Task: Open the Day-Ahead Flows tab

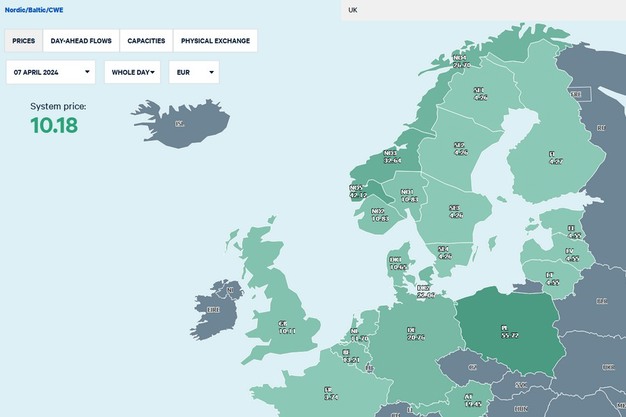Action: pos(82,41)
